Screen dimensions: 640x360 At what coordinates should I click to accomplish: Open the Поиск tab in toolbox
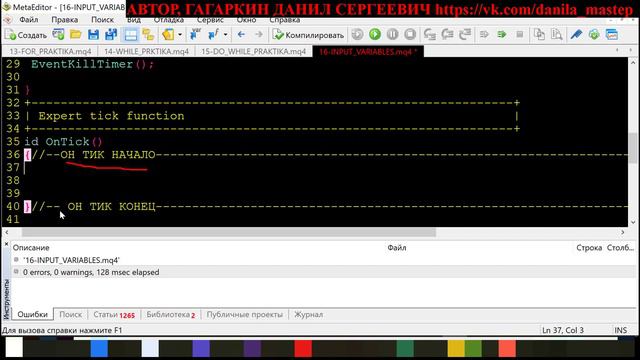click(70, 315)
